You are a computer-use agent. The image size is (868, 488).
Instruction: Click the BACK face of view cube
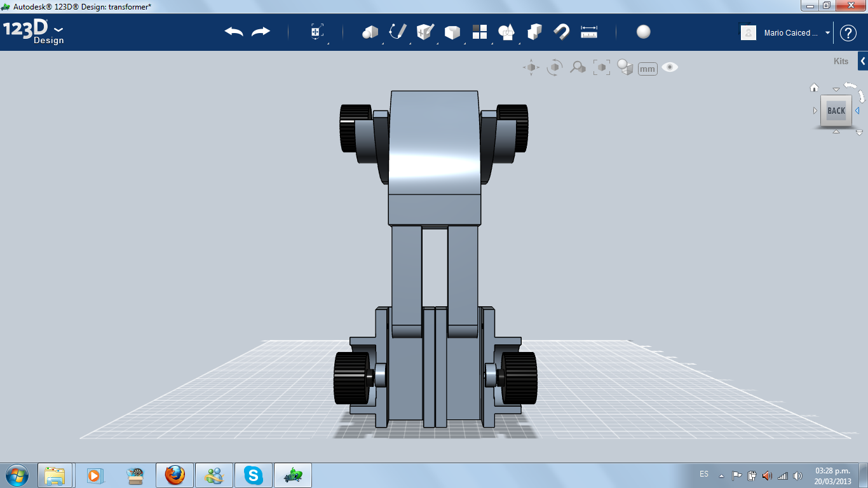tap(836, 111)
